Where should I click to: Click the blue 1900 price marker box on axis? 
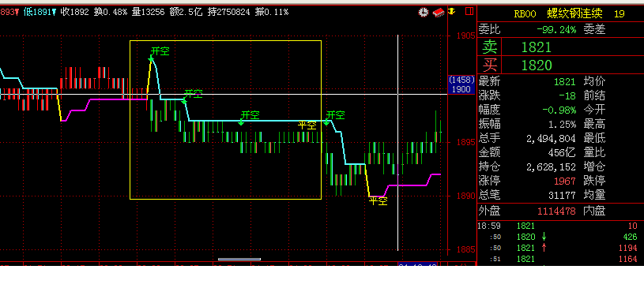(461, 84)
